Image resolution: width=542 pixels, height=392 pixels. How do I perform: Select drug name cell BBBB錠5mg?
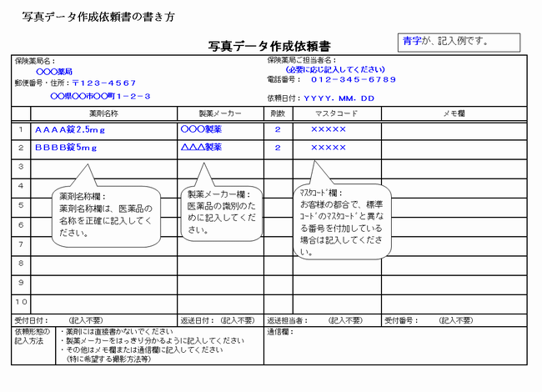tap(66, 148)
